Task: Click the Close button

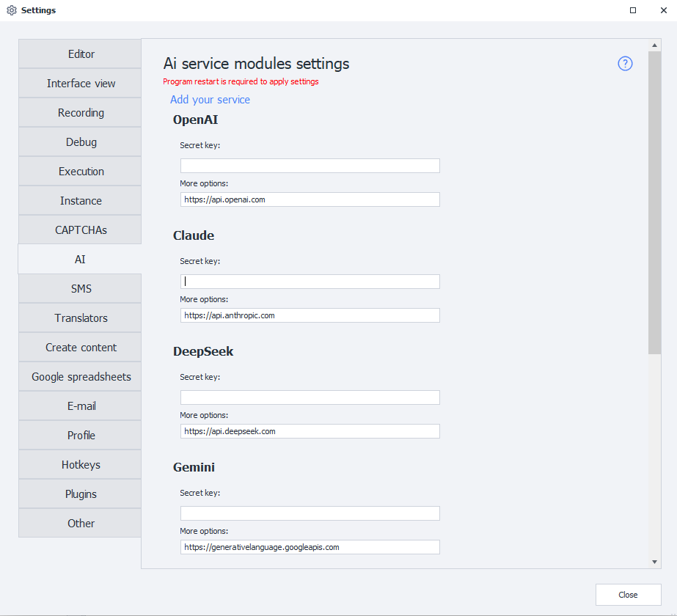Action: point(628,595)
